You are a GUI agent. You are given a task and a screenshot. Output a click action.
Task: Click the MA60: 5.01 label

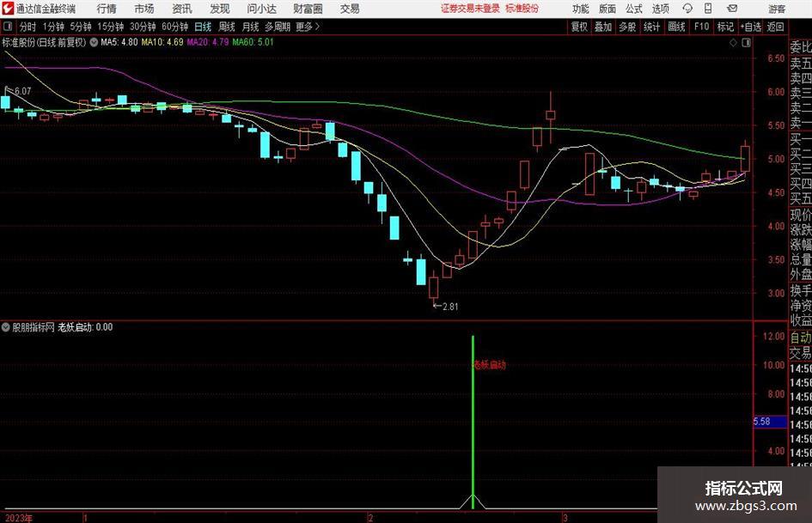[253, 42]
